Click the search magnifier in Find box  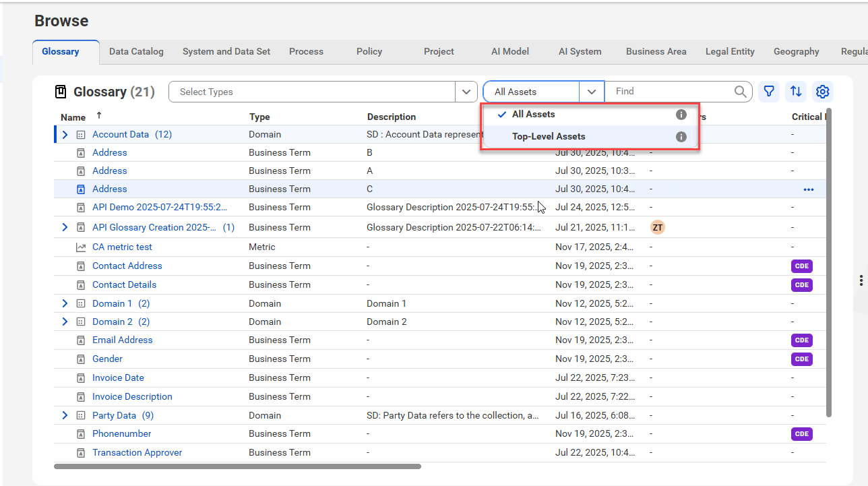tap(740, 92)
